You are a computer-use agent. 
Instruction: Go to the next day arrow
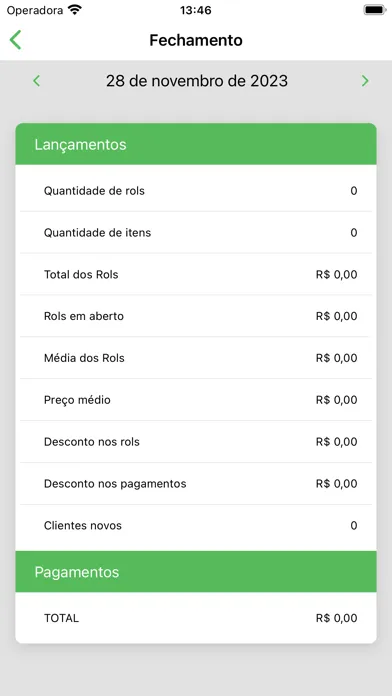click(365, 81)
